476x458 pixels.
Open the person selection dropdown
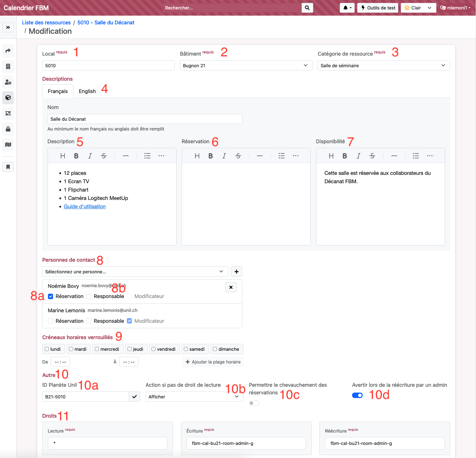click(x=135, y=272)
